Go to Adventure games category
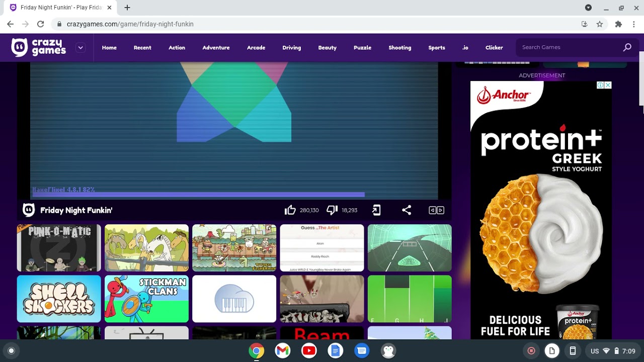 point(216,48)
